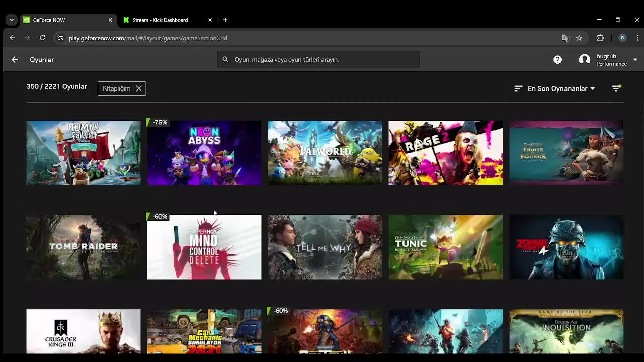Viewport: 644px width, 362px height.
Task: Open the Human Fall Flat game tile
Action: tap(84, 152)
